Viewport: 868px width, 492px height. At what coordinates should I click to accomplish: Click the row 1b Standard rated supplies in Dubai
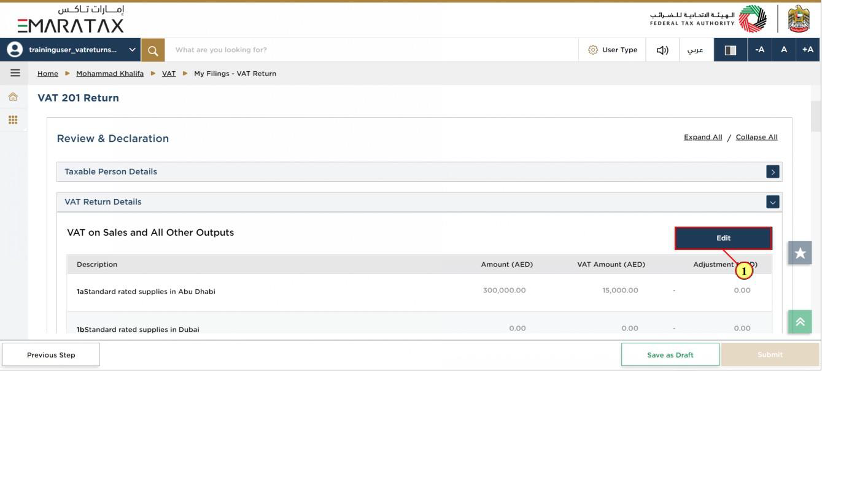tap(419, 323)
